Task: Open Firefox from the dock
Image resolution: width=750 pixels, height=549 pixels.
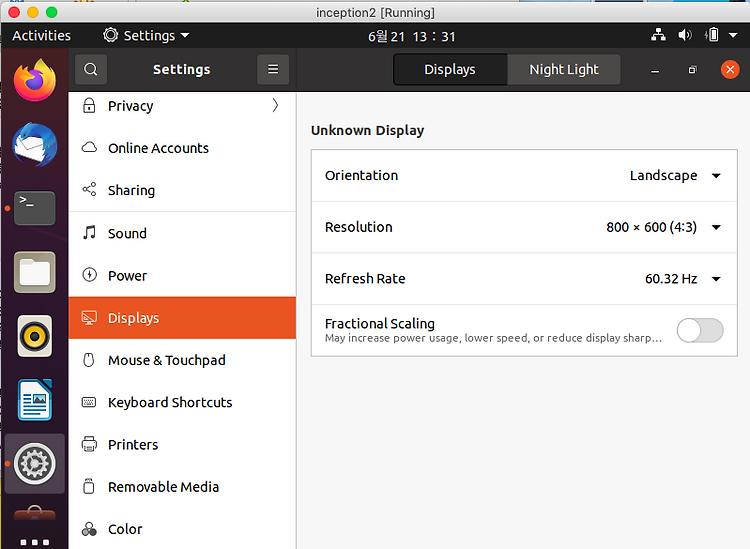Action: coord(34,80)
